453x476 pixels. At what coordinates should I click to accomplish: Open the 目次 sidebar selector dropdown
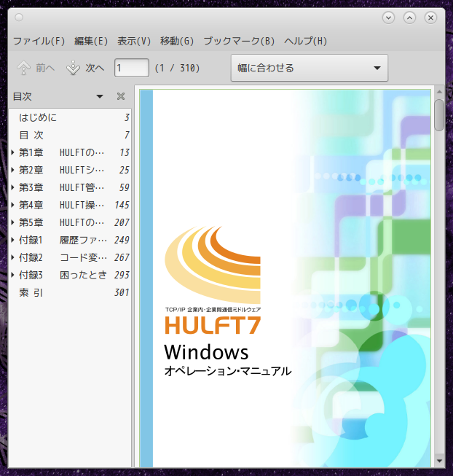coord(100,96)
